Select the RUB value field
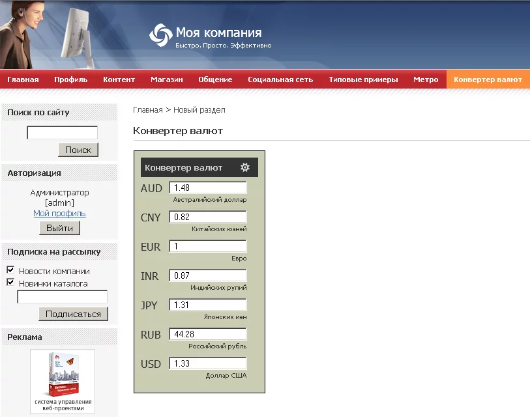This screenshot has height=420, width=530. pos(208,334)
